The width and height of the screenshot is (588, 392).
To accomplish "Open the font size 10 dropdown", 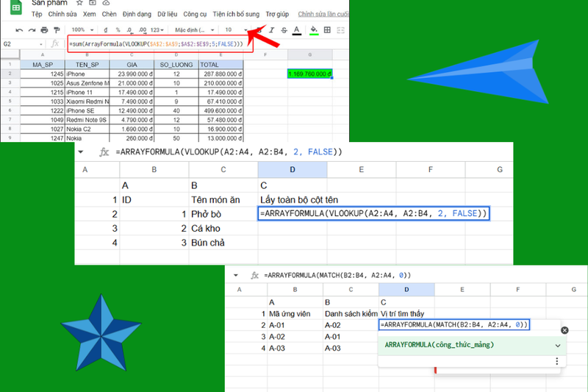I will [235, 30].
